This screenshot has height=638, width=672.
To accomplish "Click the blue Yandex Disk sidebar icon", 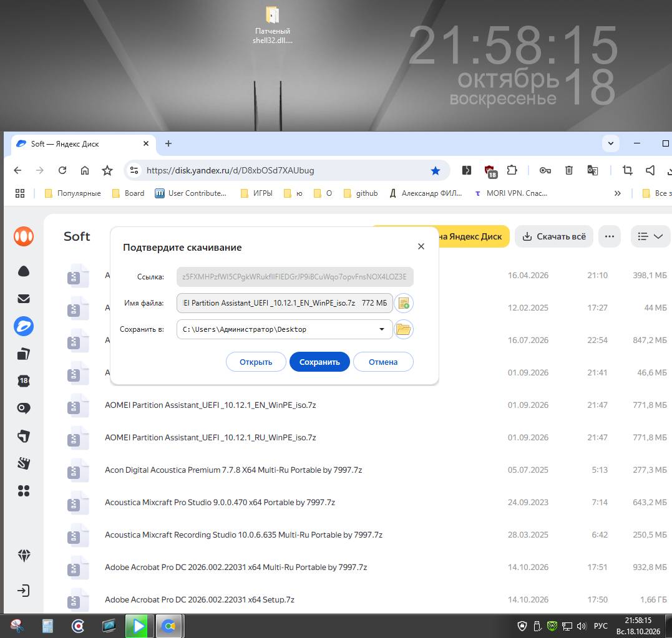I will [24, 327].
